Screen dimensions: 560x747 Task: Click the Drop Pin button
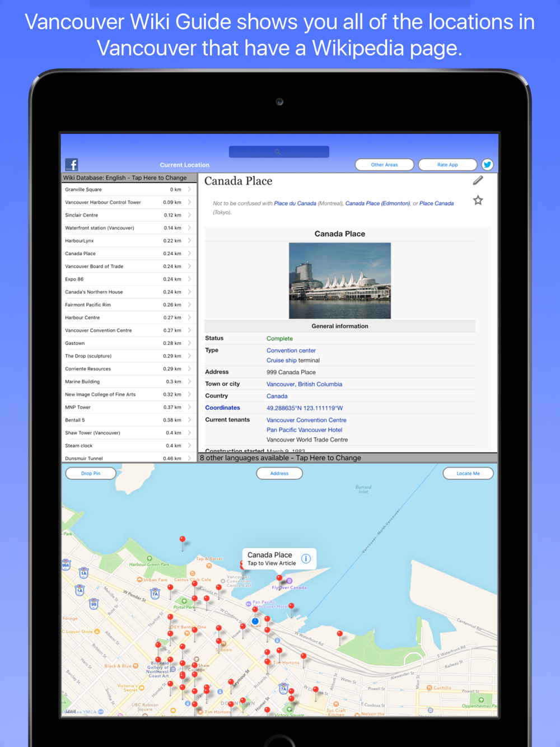91,473
